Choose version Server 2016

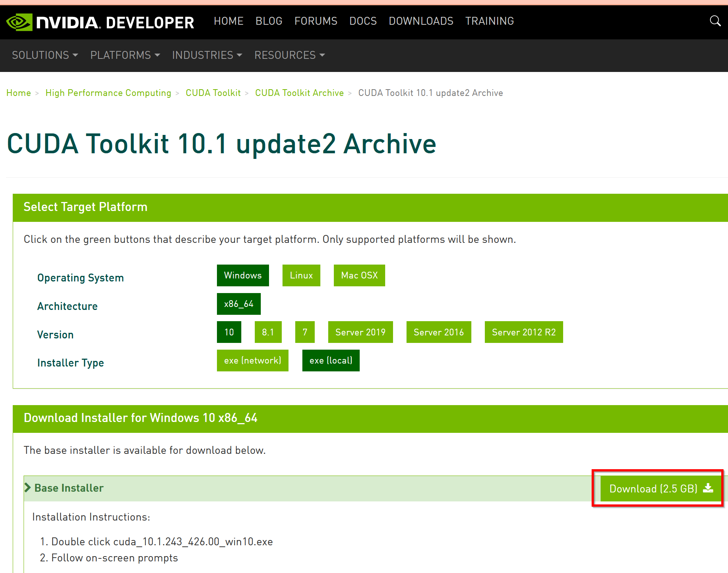[439, 332]
